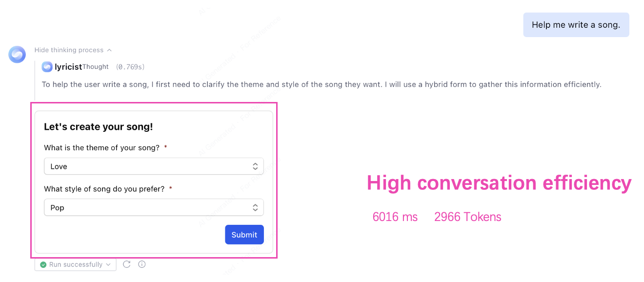Open the song theme dropdown showing Love

pos(154,166)
